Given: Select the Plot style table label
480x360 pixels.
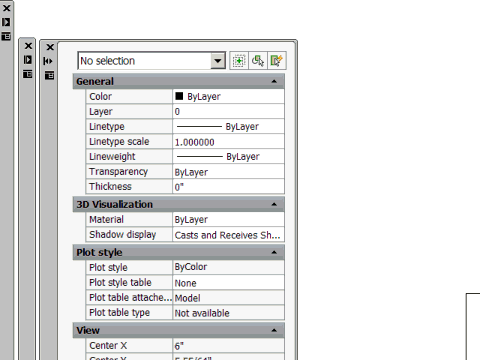Looking at the screenshot, I should point(120,283).
